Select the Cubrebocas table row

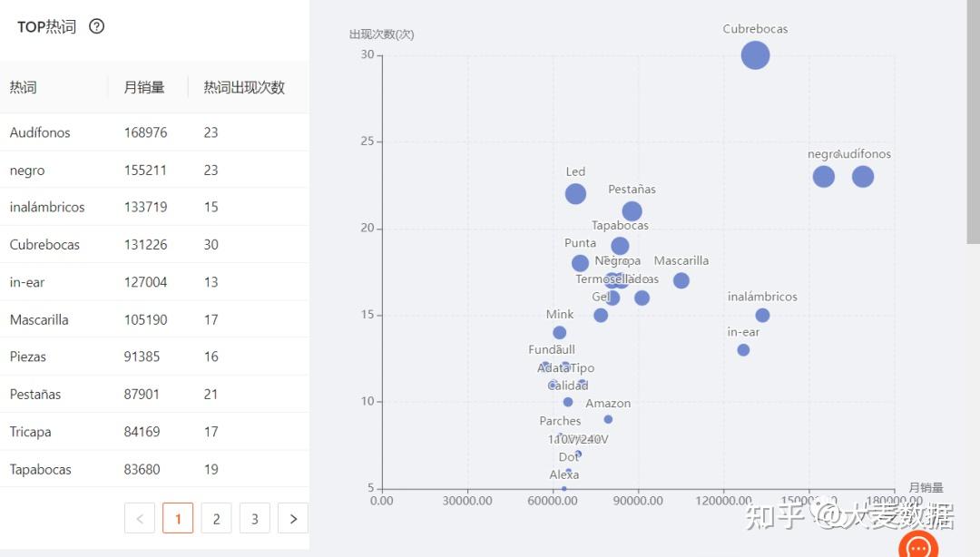pos(154,245)
